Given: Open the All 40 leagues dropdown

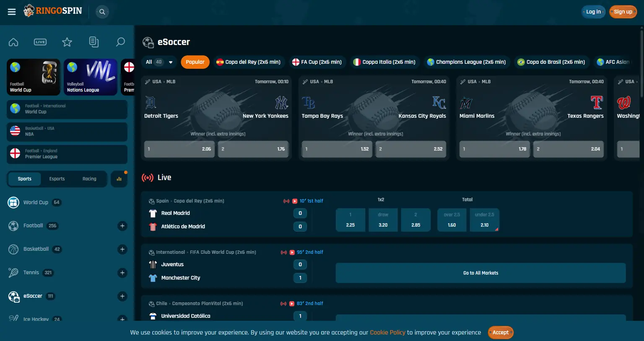Looking at the screenshot, I should 159,62.
